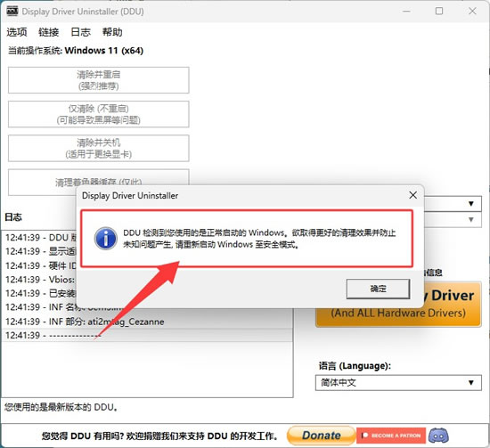Open the lower device vendor dropdown arrow

(x=471, y=219)
